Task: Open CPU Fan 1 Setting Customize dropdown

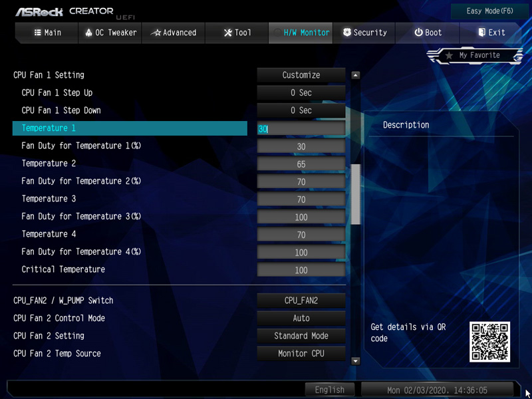Action: point(301,75)
